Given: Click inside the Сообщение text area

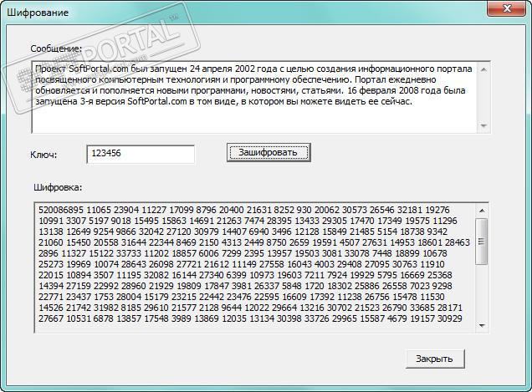Looking at the screenshot, I should tap(254, 97).
